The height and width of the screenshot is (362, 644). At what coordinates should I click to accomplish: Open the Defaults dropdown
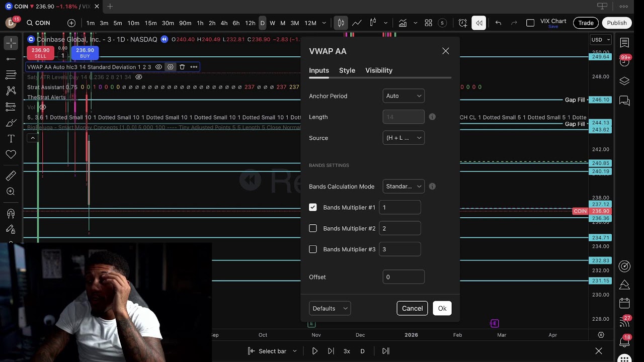(330, 308)
